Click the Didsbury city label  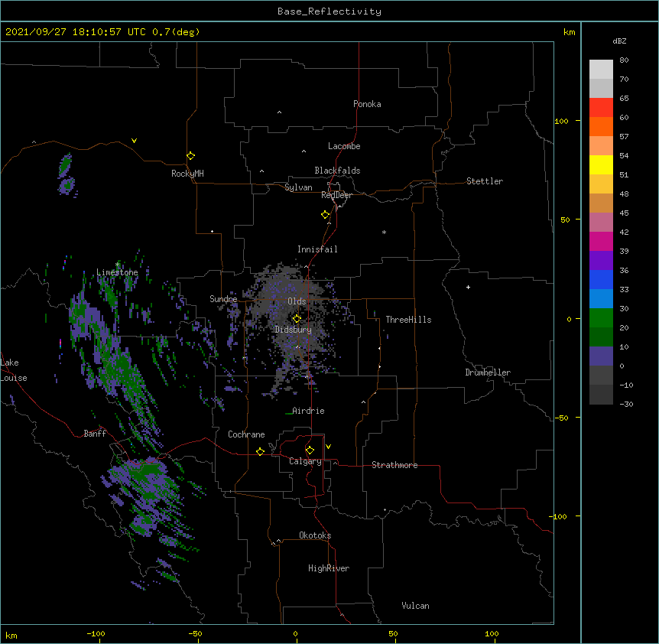pos(294,330)
